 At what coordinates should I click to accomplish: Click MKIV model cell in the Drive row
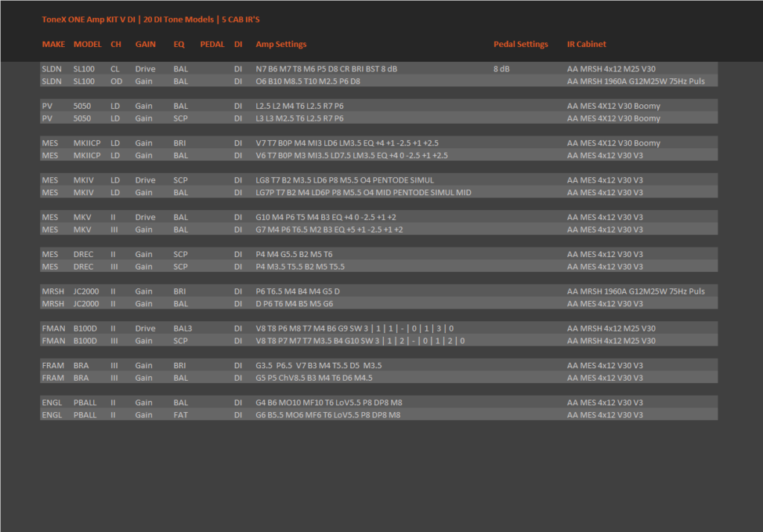point(83,180)
